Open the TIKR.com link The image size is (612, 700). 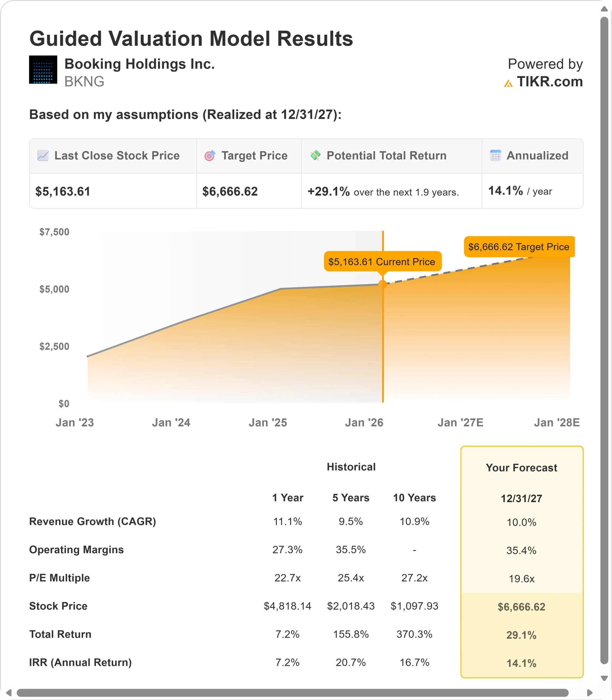549,82
